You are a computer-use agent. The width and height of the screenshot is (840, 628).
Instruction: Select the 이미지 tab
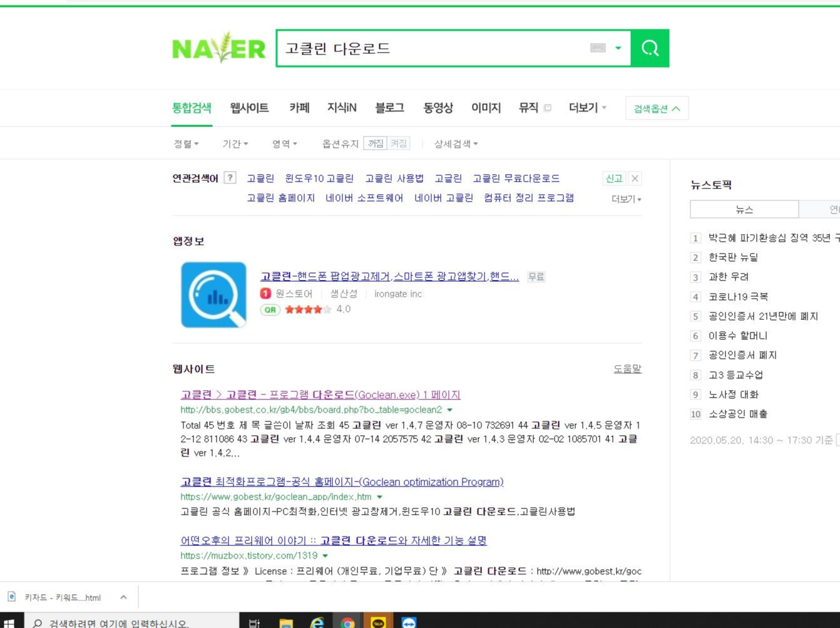click(486, 108)
